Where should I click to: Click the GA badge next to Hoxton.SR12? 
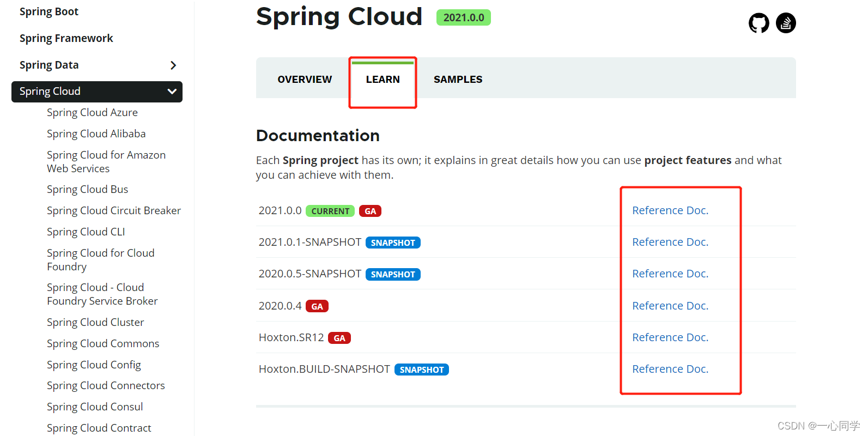coord(339,338)
